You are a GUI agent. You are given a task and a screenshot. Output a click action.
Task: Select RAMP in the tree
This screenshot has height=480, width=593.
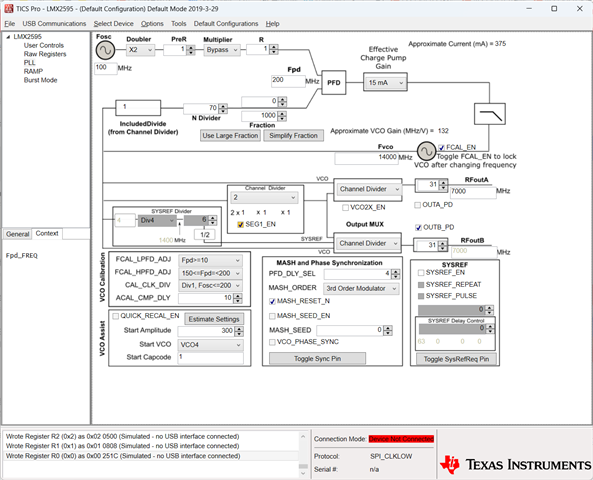pyautogui.click(x=33, y=71)
